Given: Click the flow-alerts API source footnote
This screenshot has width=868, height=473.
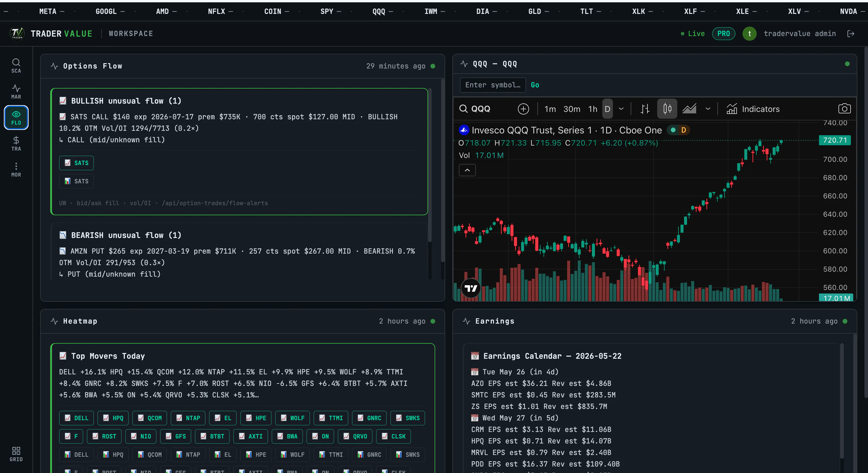Looking at the screenshot, I should coord(164,203).
